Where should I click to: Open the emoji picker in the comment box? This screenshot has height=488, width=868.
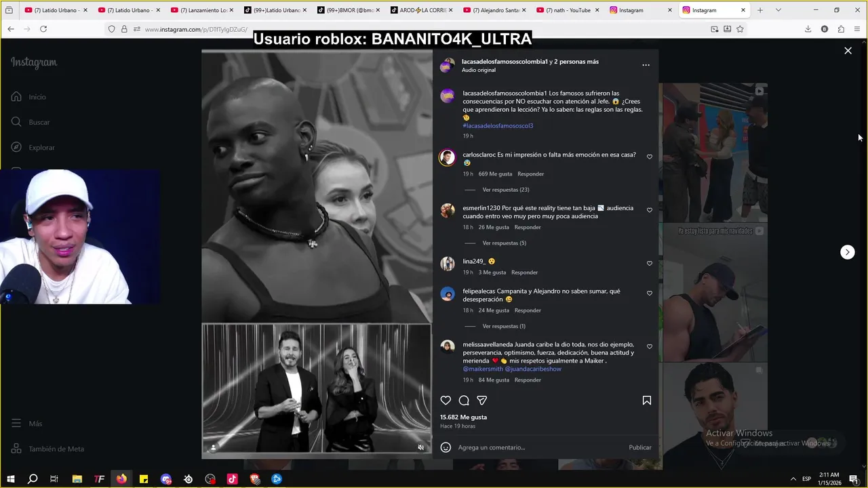[446, 447]
